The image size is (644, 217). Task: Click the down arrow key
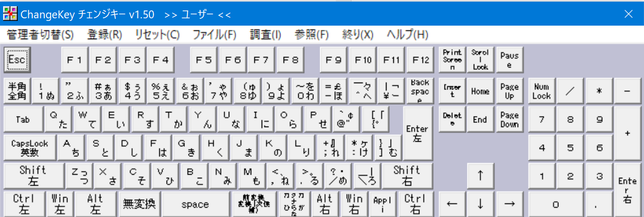[481, 204]
